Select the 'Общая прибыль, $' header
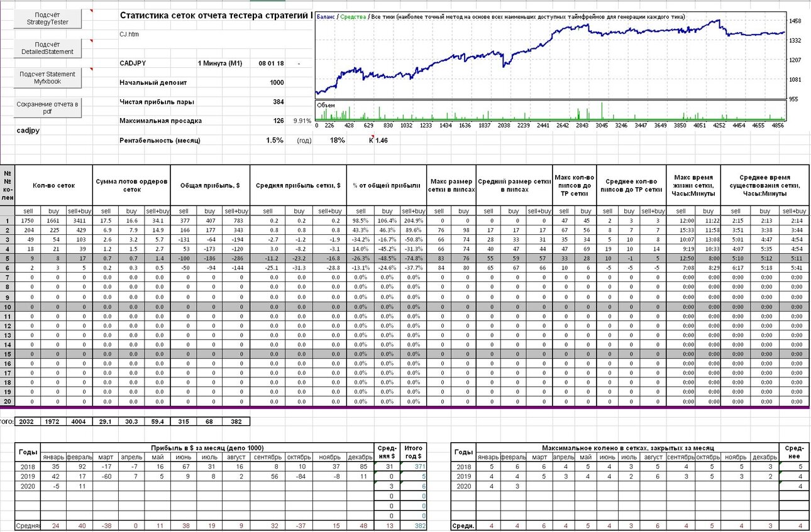This screenshot has height=532, width=811. click(210, 185)
